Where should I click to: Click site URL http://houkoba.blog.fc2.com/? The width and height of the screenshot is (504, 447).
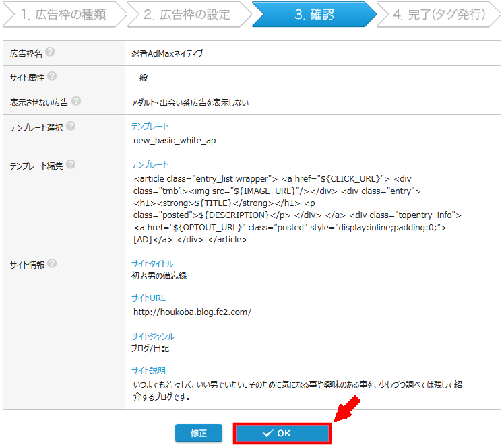192,312
